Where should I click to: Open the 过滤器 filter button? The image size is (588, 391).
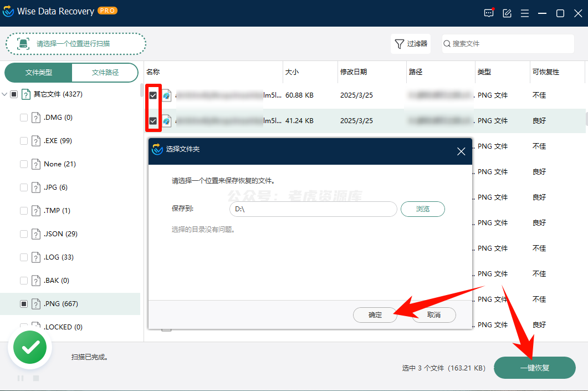[x=411, y=44]
